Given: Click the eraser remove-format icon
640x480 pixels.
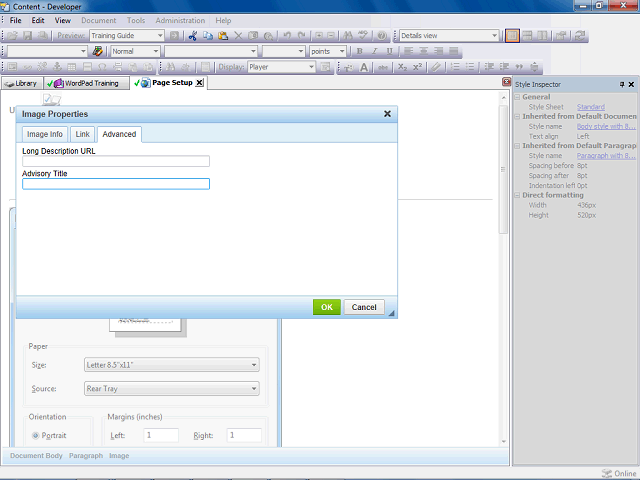Looking at the screenshot, I should pos(436,67).
